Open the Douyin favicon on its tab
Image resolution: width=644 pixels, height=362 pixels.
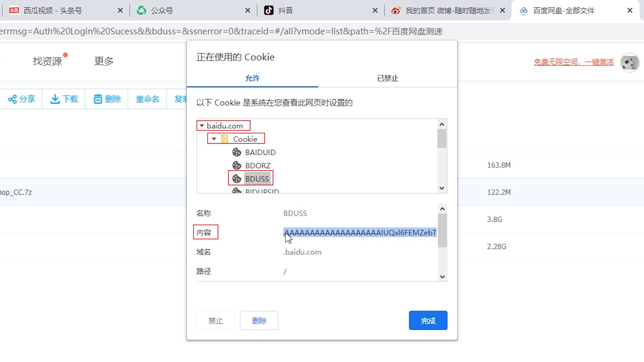268,10
